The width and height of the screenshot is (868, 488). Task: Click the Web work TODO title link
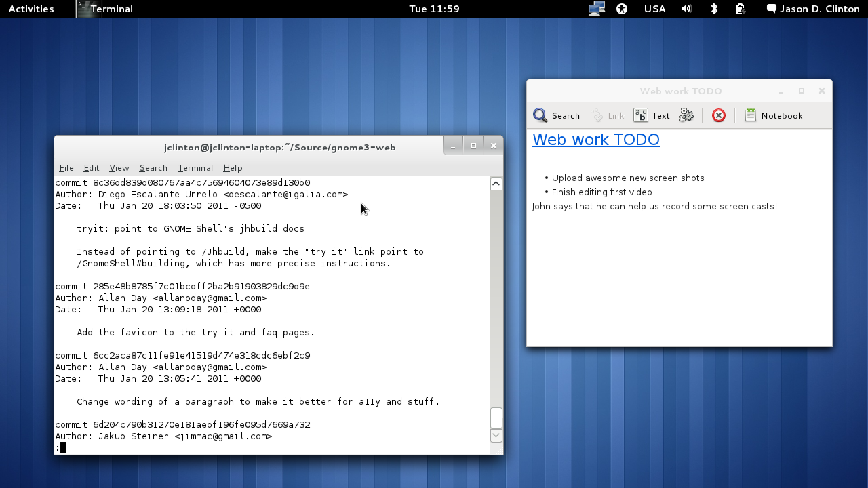(x=595, y=140)
